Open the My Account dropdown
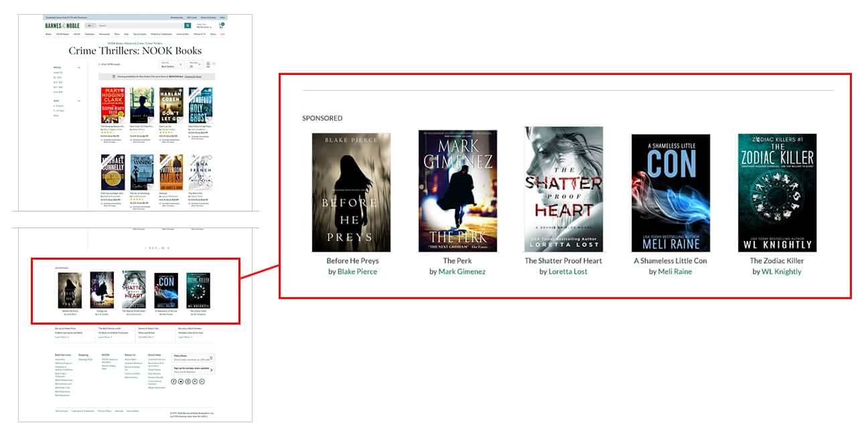The height and width of the screenshot is (435, 868). click(204, 27)
